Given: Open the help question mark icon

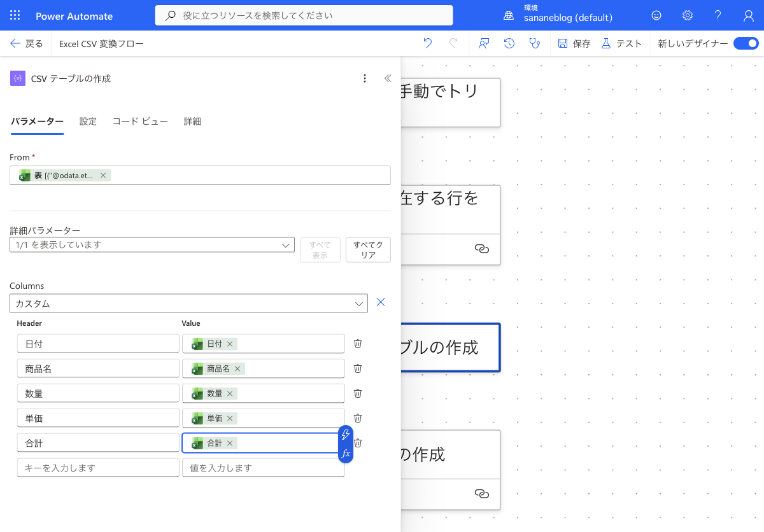Looking at the screenshot, I should point(718,16).
